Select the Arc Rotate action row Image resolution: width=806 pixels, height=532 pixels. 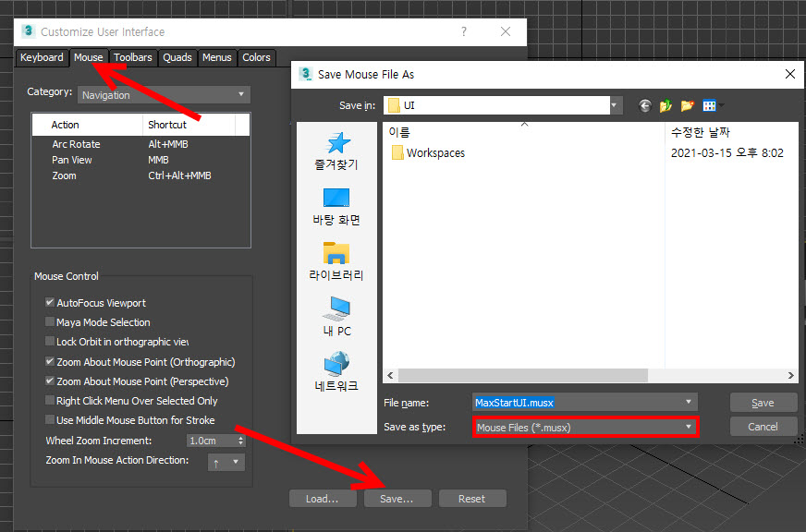point(140,144)
